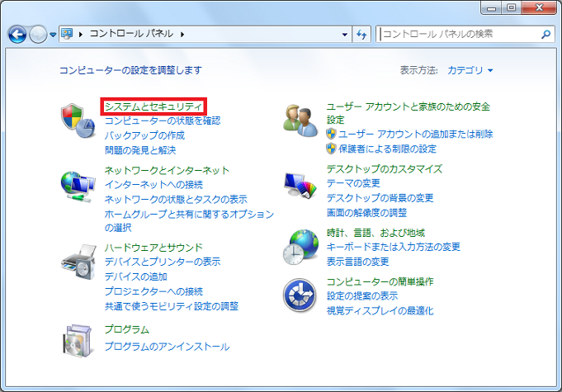
Task: Open システムとセキュリティ link
Action: tap(153, 106)
